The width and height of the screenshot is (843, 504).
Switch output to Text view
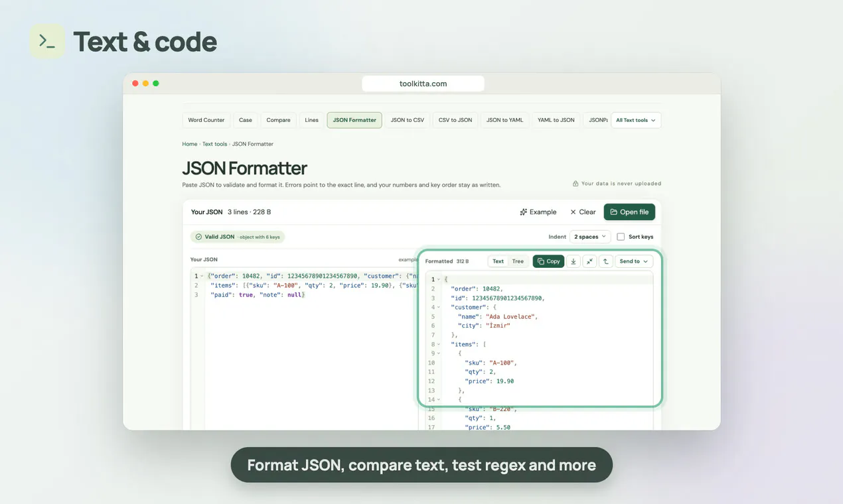pos(498,261)
